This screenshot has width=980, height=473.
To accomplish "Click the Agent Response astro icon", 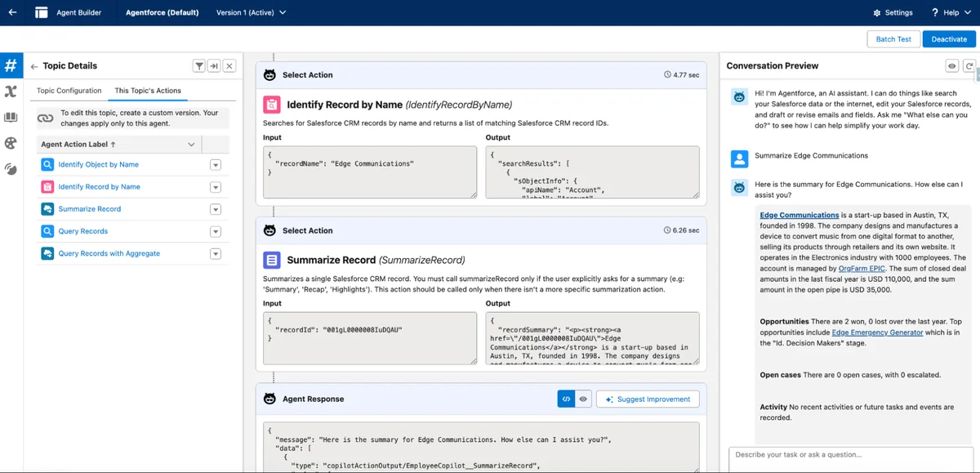I will click(x=269, y=399).
